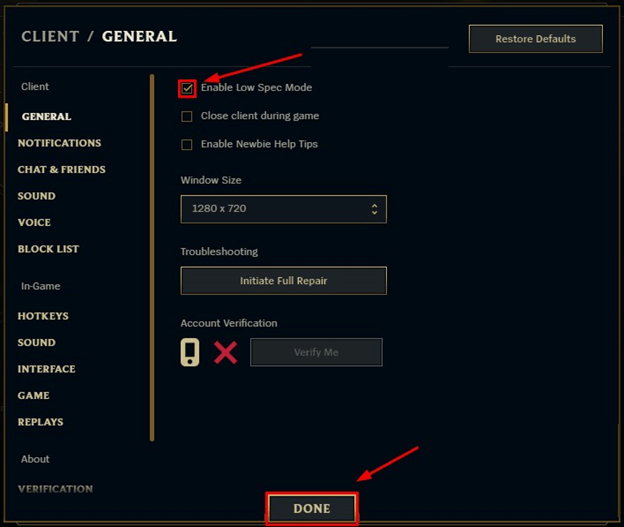The image size is (624, 527).
Task: Open the Block List section
Action: point(48,249)
